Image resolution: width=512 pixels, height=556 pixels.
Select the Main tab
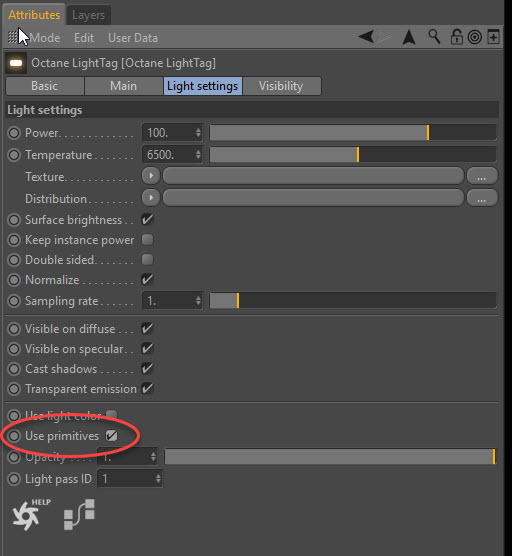pyautogui.click(x=123, y=86)
